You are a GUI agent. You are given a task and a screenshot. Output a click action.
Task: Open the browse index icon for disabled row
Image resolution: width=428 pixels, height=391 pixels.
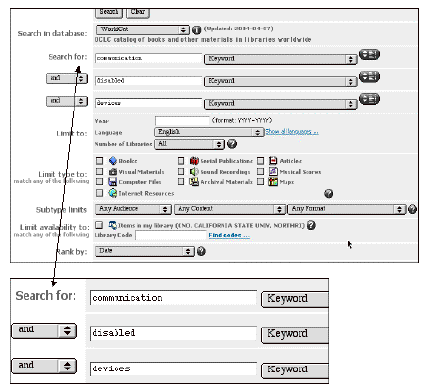click(x=369, y=77)
